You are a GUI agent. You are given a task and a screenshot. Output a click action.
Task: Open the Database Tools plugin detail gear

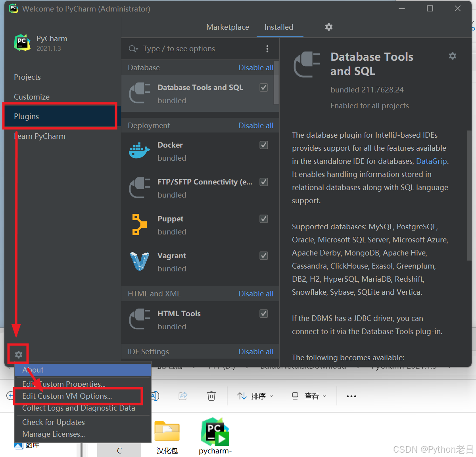point(453,56)
